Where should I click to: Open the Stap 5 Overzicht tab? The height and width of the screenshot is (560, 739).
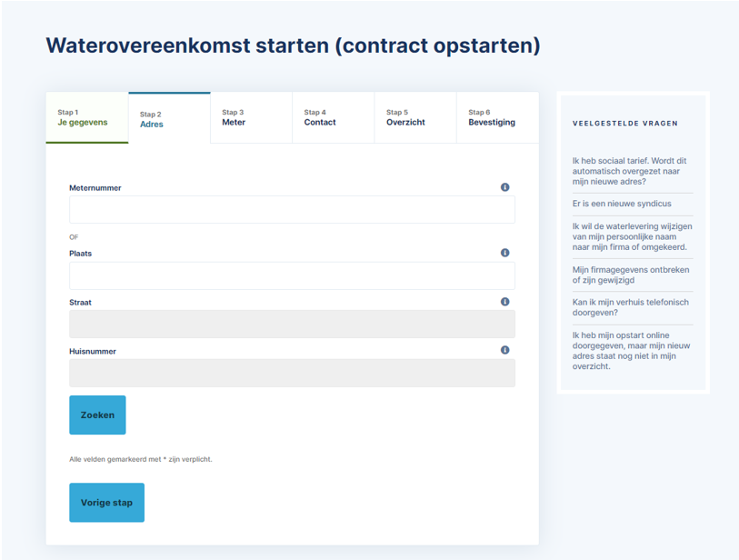(x=415, y=118)
